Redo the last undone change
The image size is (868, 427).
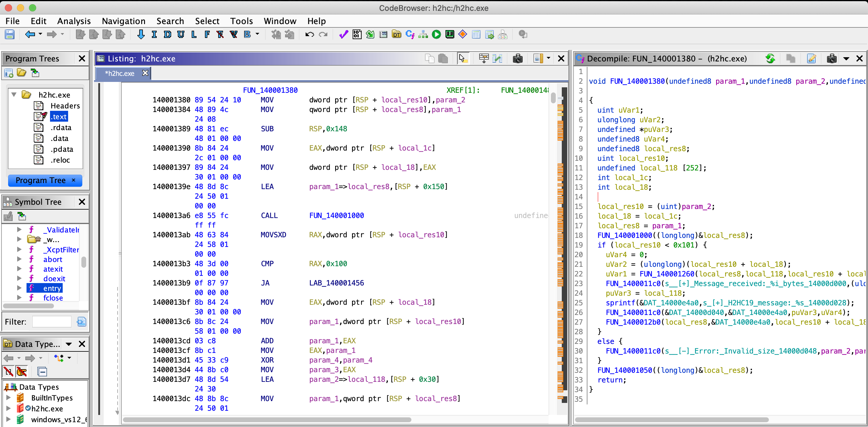323,34
